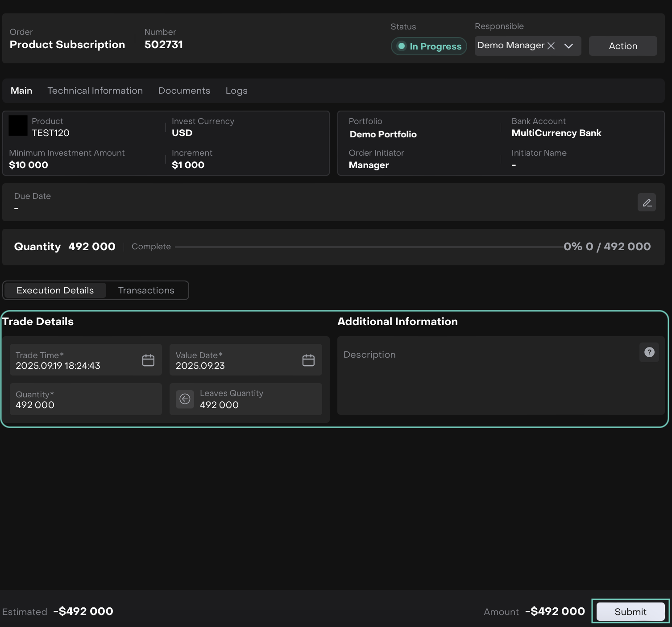Viewport: 672px width, 627px height.
Task: Go to the Logs tab
Action: pyautogui.click(x=236, y=91)
